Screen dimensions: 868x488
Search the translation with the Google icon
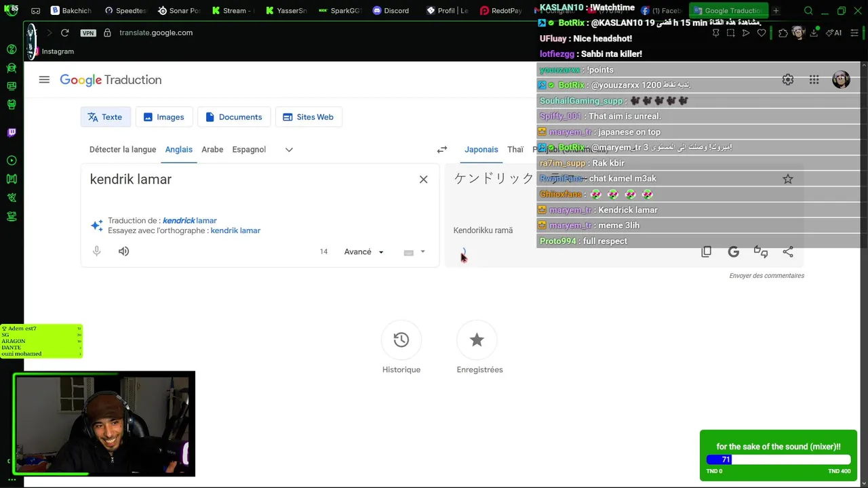click(x=733, y=251)
